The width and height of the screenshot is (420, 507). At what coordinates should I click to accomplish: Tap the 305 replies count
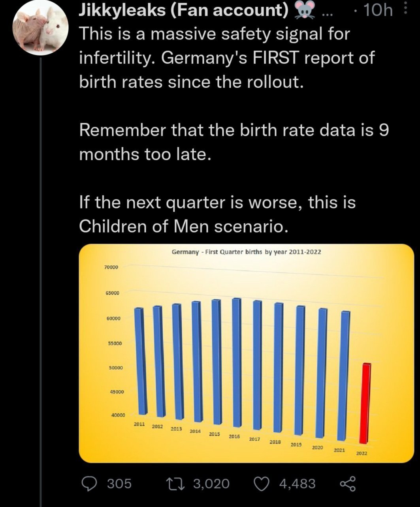point(119,484)
